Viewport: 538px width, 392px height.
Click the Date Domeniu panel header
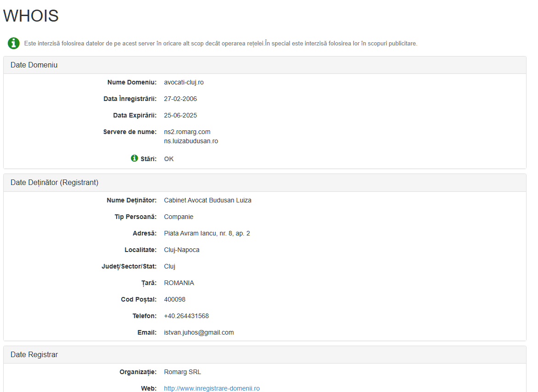point(34,65)
